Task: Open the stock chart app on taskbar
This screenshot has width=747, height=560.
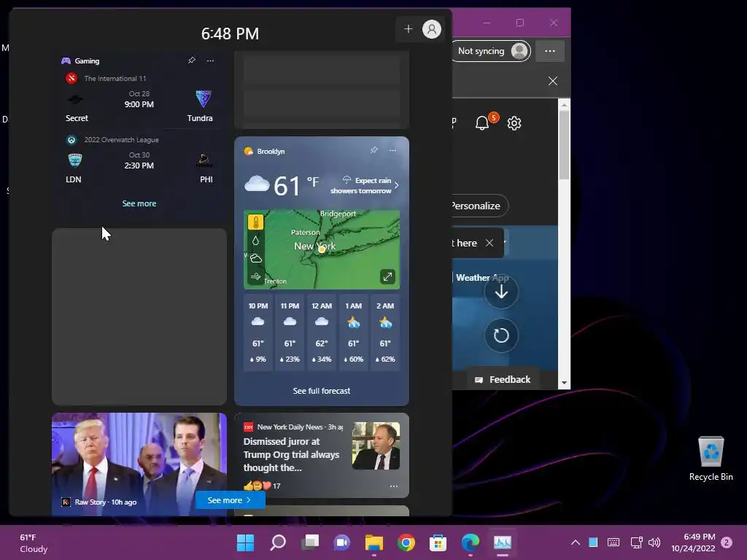Action: (x=502, y=542)
